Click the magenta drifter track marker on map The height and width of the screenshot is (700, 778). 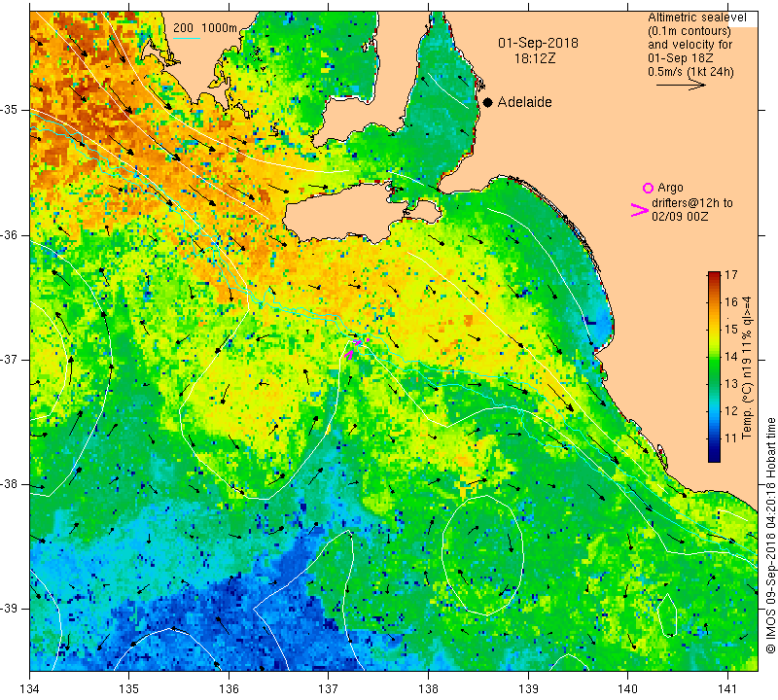click(x=349, y=354)
